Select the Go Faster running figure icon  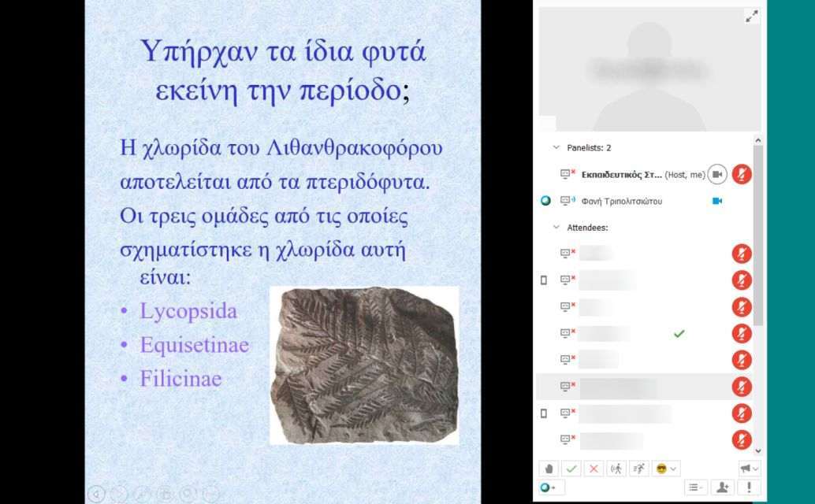[638, 469]
